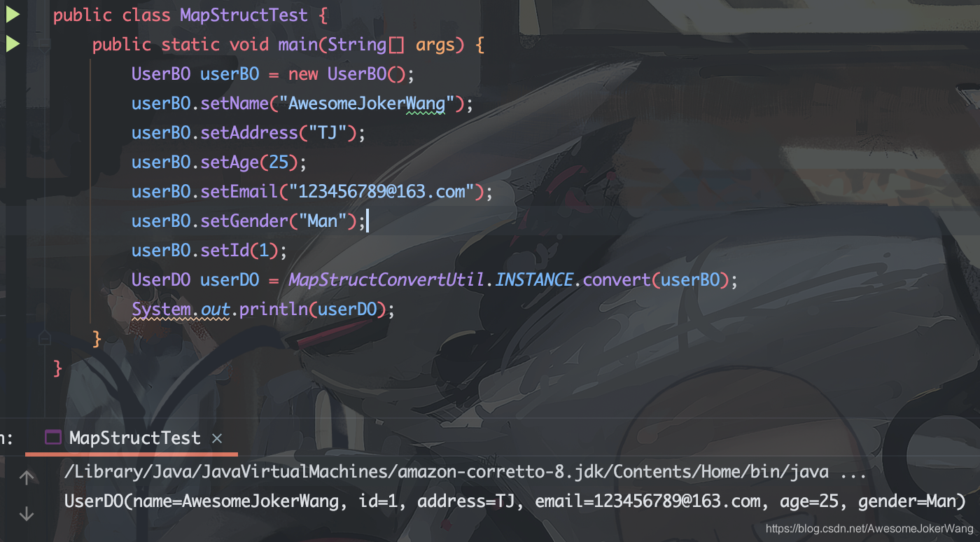This screenshot has height=542, width=980.
Task: Click the purple window icon on the MapStructTest tab
Action: (52, 438)
